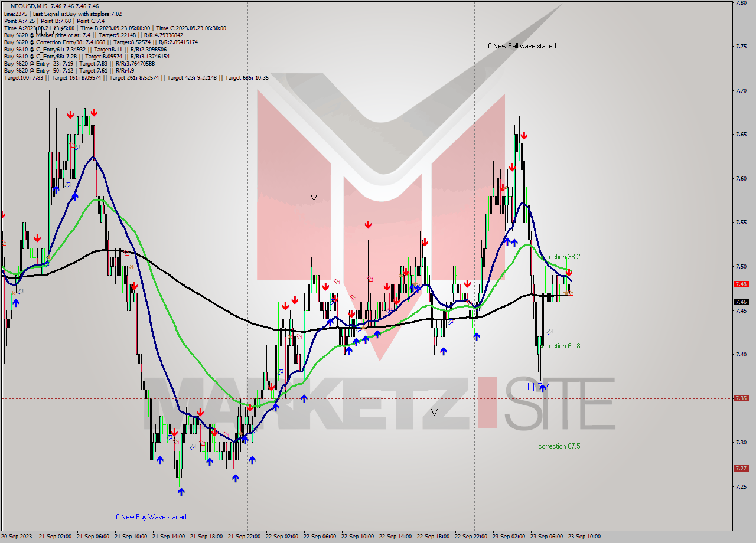Click the red 7.27 price level tag

click(741, 468)
